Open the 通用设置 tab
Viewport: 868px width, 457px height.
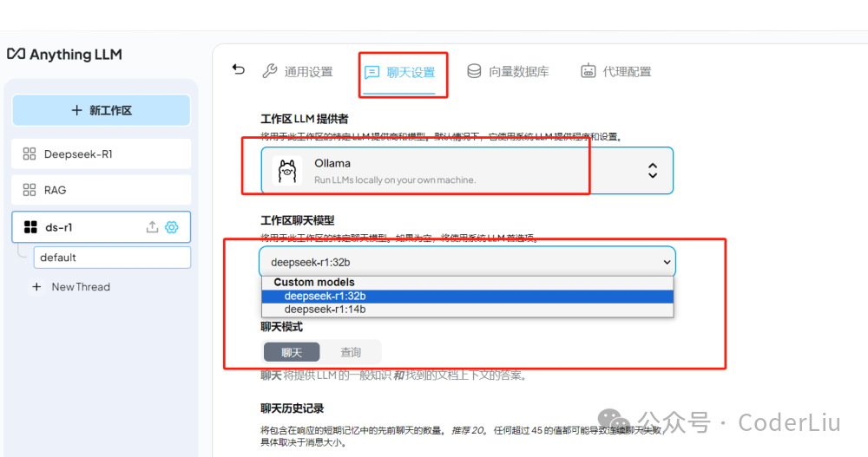pos(298,71)
